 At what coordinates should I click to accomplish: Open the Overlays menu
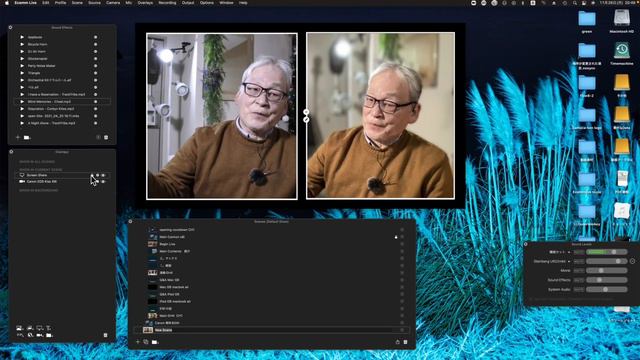[x=145, y=3]
